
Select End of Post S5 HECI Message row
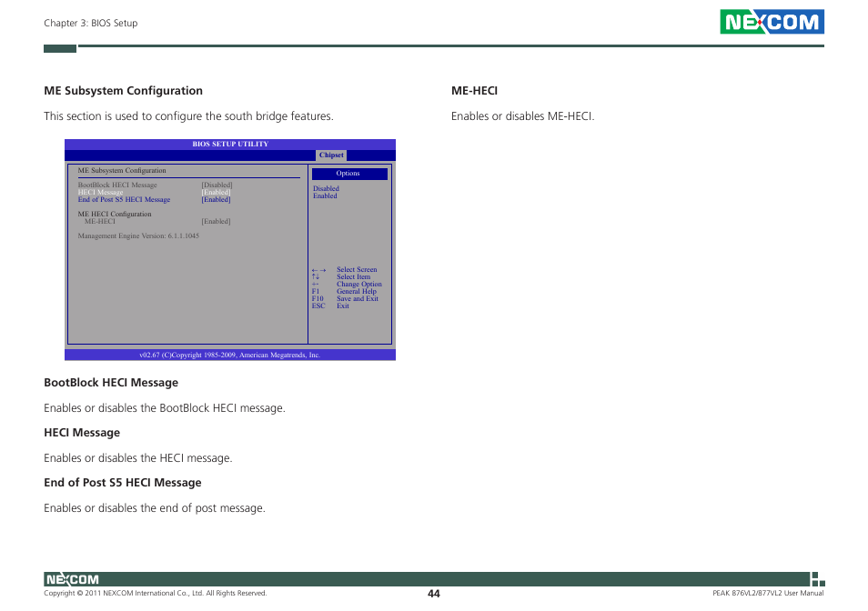coord(155,200)
